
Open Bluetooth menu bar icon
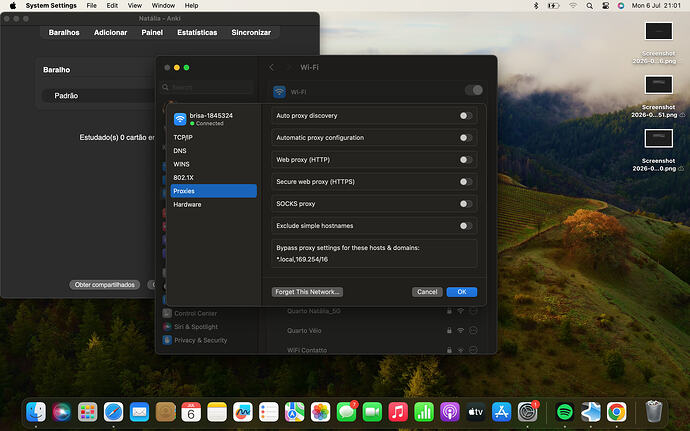(536, 6)
